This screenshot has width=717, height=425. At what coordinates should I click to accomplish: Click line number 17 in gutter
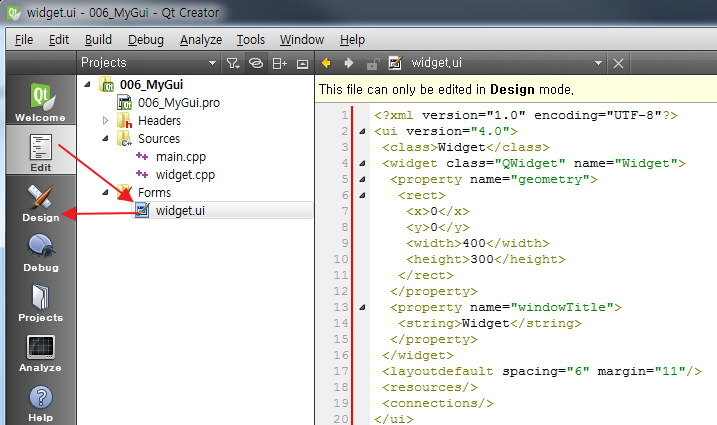click(x=341, y=371)
